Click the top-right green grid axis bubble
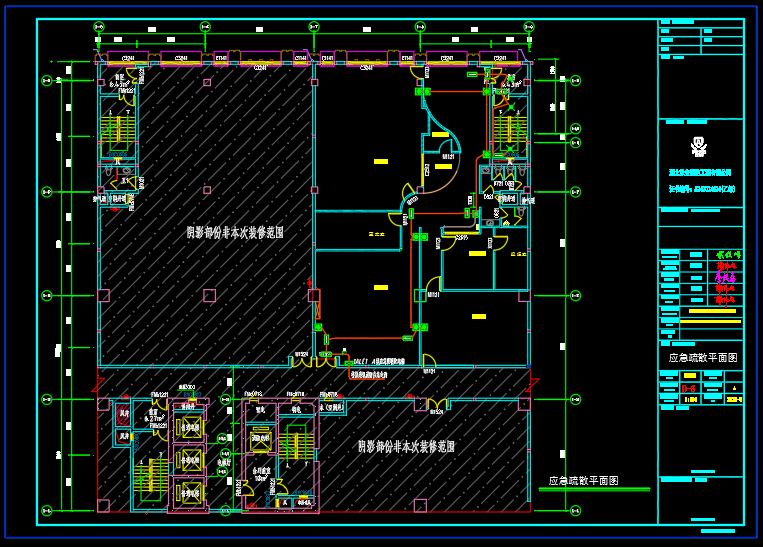Screen dimensions: 763x547 527,27
